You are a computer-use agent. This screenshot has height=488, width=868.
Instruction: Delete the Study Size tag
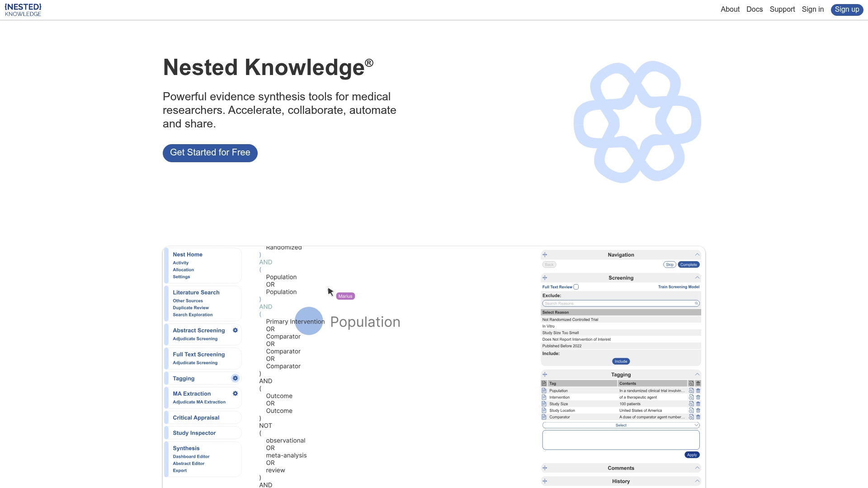point(698,404)
